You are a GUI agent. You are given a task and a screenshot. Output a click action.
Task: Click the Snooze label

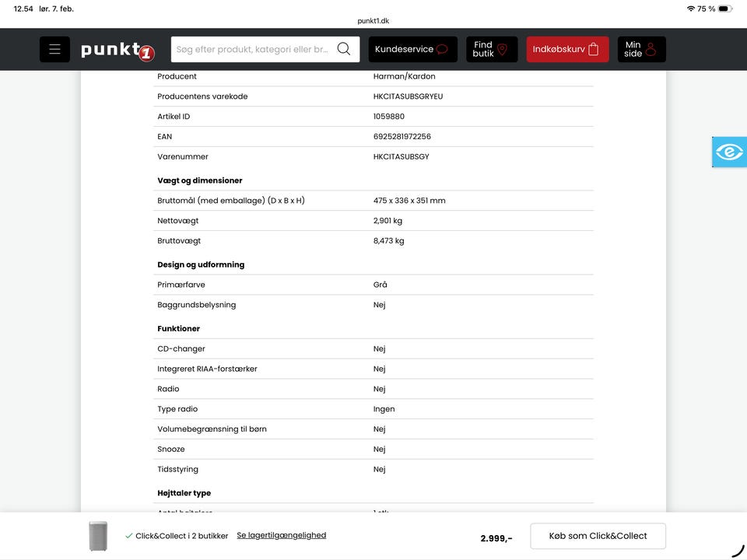pyautogui.click(x=171, y=449)
